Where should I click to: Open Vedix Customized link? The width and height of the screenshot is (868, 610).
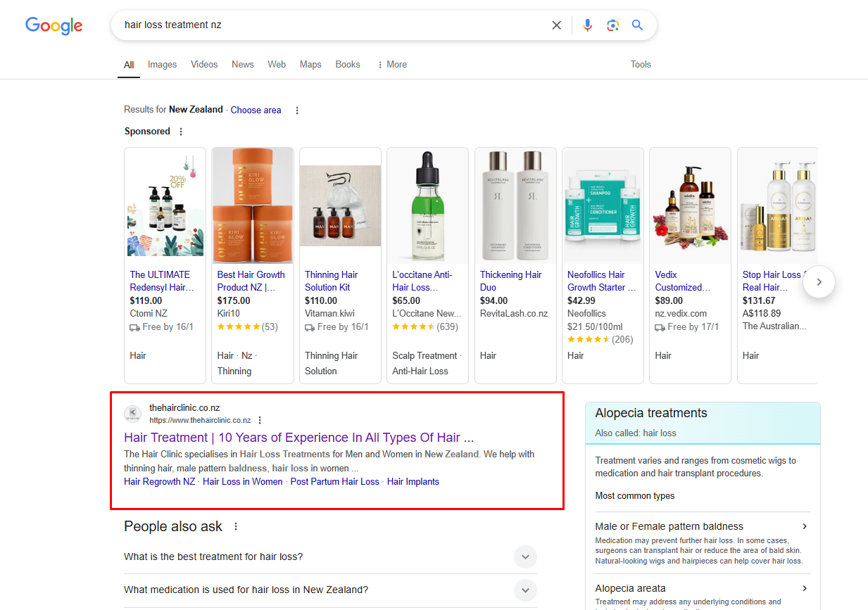tap(683, 281)
